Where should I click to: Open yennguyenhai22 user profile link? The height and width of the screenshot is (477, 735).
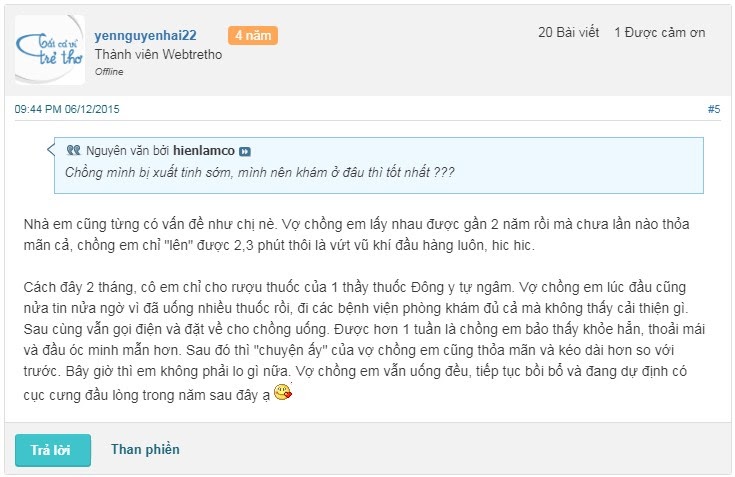[145, 35]
